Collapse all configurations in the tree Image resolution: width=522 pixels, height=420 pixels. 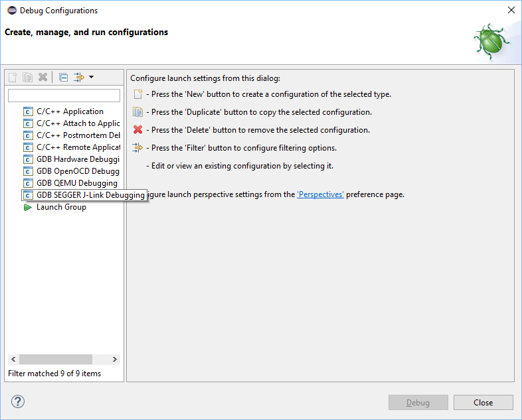(x=63, y=78)
